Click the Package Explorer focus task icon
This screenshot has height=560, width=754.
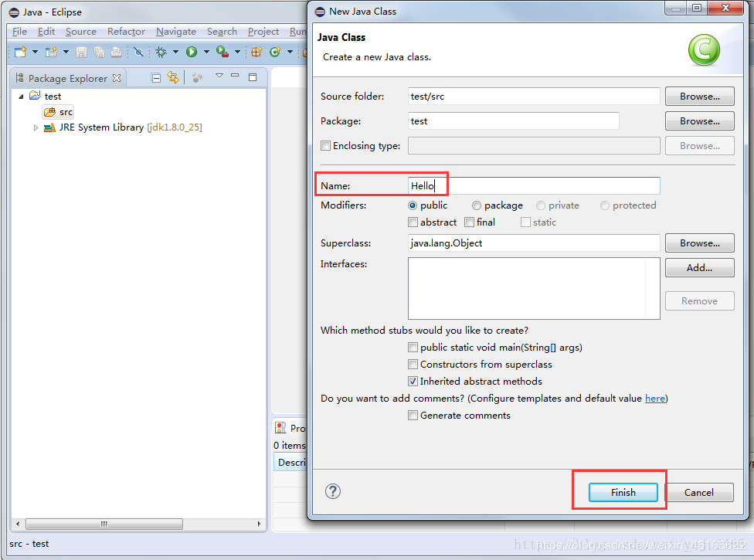(197, 77)
